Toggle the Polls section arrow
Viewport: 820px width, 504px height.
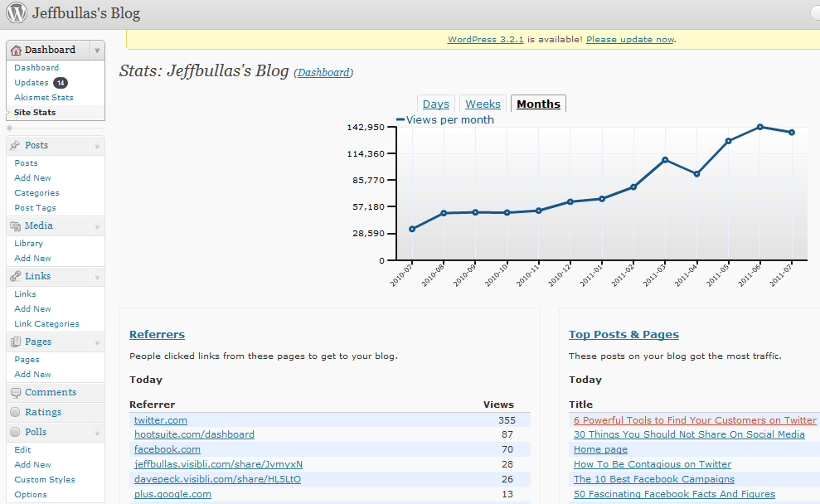point(97,433)
